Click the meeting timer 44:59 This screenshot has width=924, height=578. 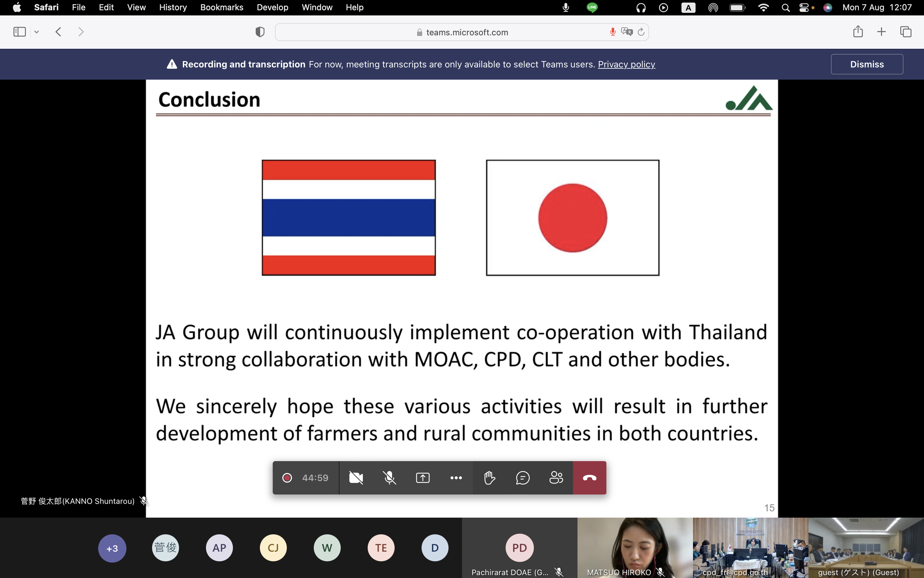tap(315, 478)
